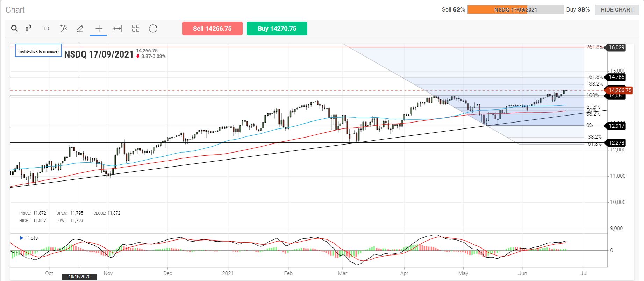This screenshot has width=644, height=281.
Task: Change the 1D timeframe setting
Action: 46,29
